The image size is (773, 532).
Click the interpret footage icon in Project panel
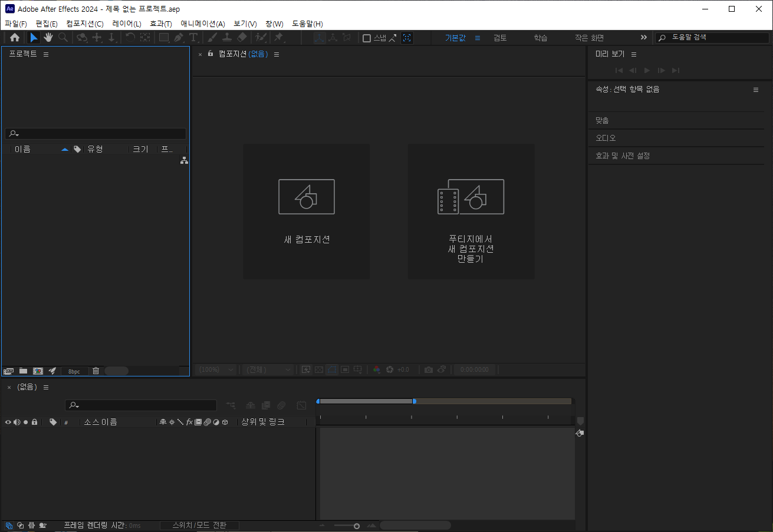(x=8, y=371)
